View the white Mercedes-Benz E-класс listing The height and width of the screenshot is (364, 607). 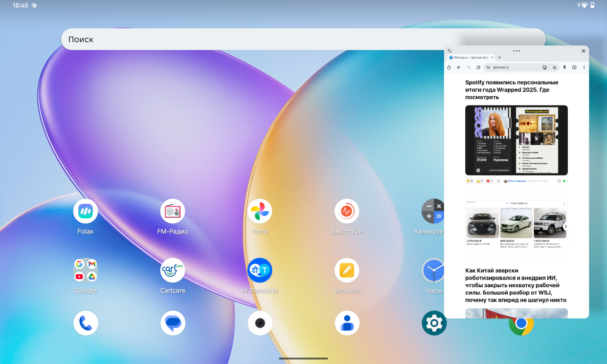(x=516, y=228)
